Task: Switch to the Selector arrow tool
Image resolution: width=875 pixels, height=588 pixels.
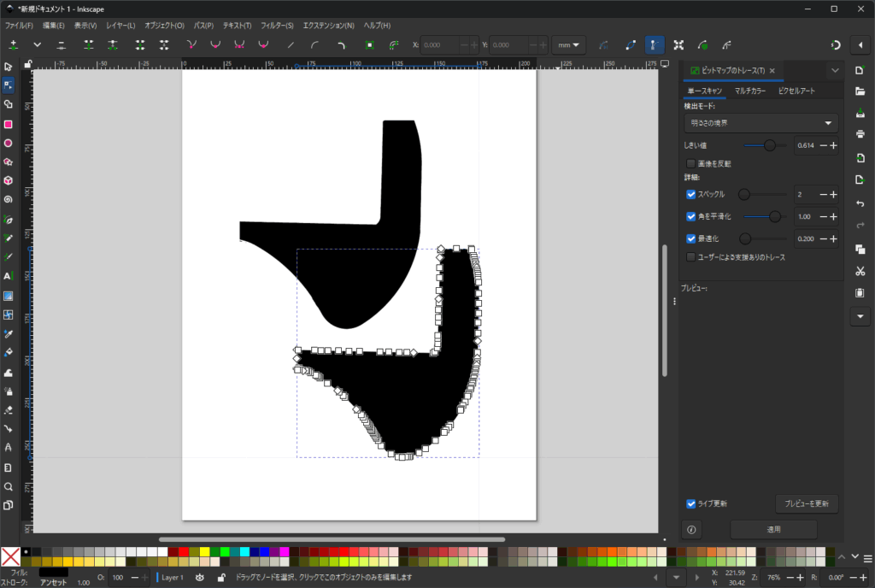Action: (x=9, y=67)
